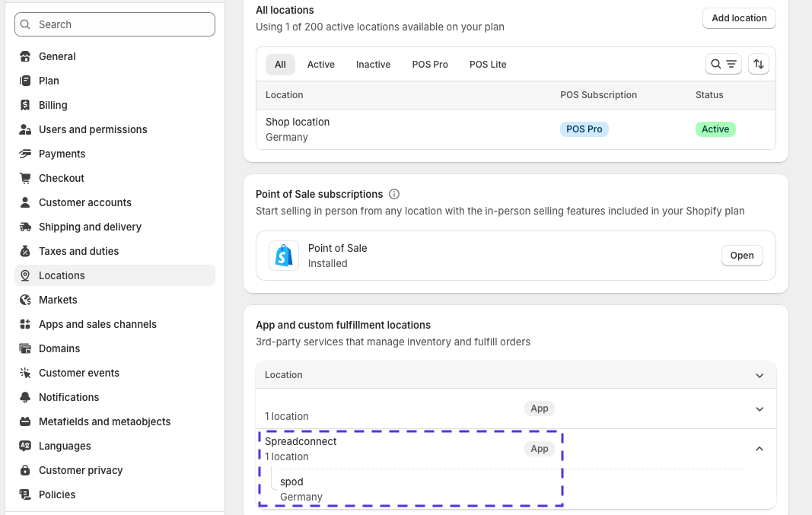Click the Shipping and delivery truck icon
The width and height of the screenshot is (812, 515).
click(x=25, y=227)
